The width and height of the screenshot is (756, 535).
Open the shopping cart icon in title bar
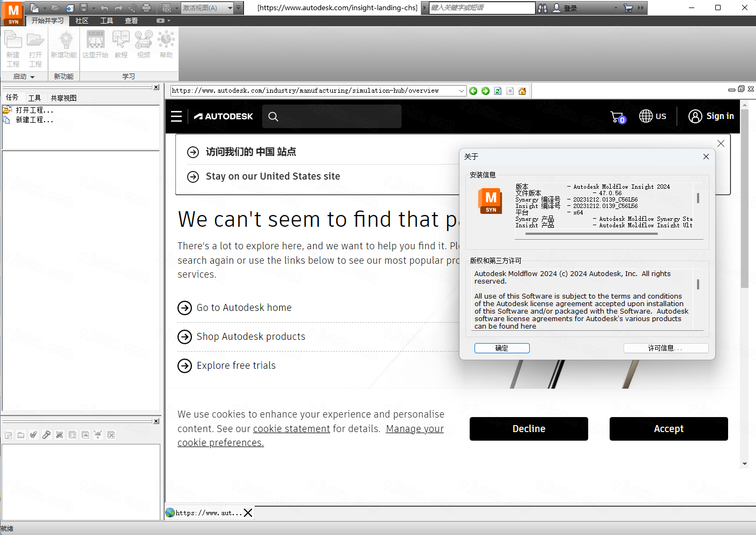[628, 8]
